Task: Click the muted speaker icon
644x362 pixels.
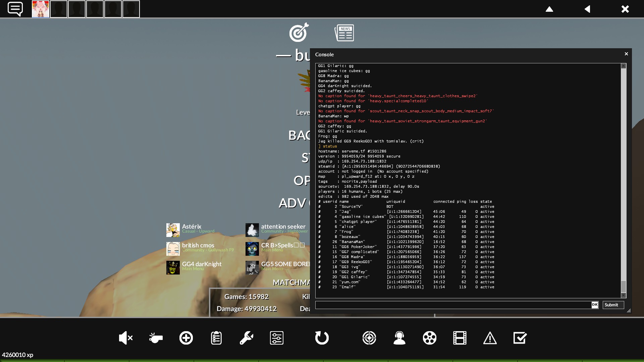Action: [126, 338]
